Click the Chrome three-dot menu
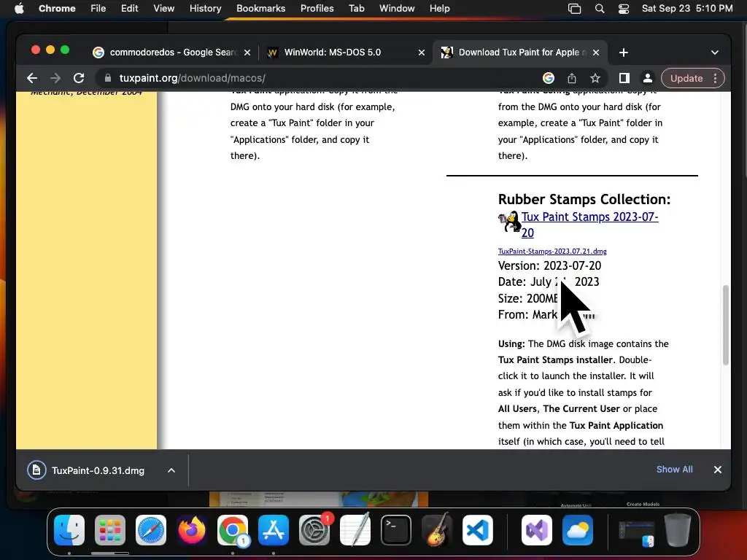 pyautogui.click(x=716, y=78)
